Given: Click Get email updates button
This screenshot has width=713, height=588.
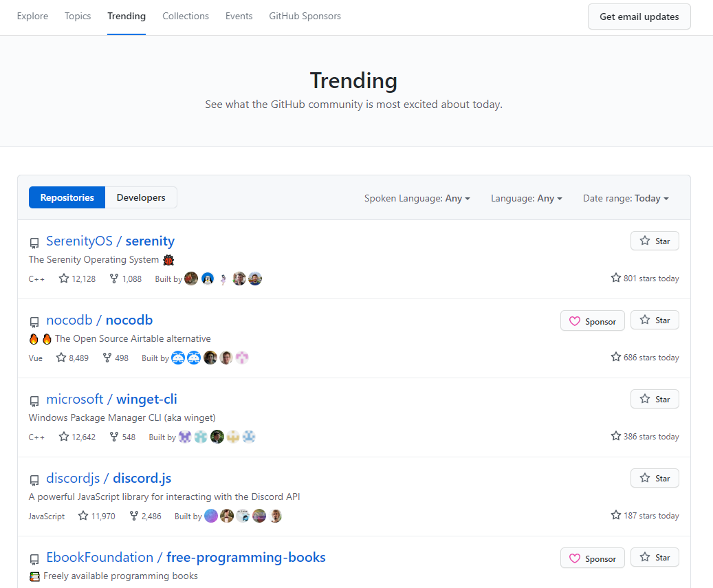Looking at the screenshot, I should tap(639, 17).
